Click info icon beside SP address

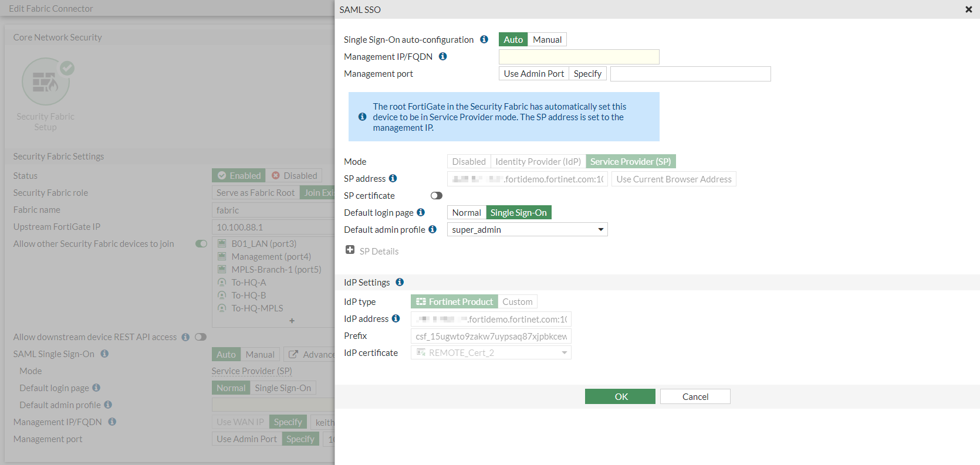(x=393, y=178)
